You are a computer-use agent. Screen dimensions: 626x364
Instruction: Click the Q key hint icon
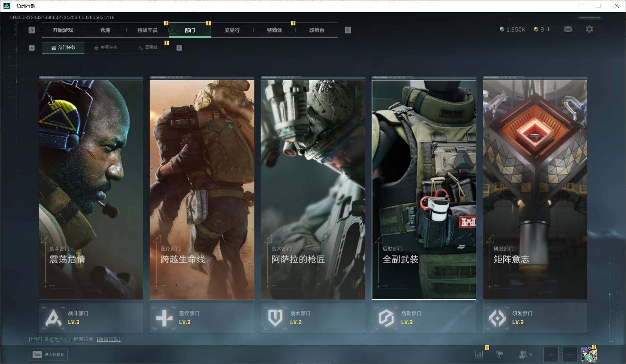32,30
